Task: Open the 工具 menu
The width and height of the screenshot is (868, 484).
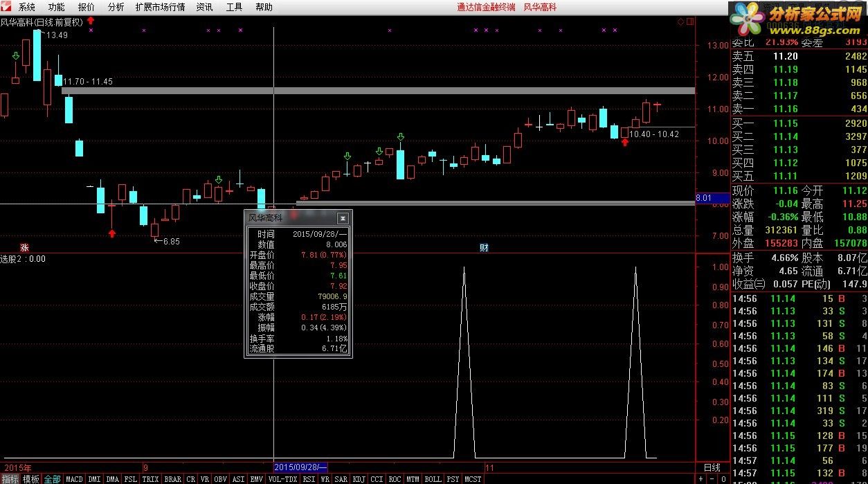Action: [234, 7]
